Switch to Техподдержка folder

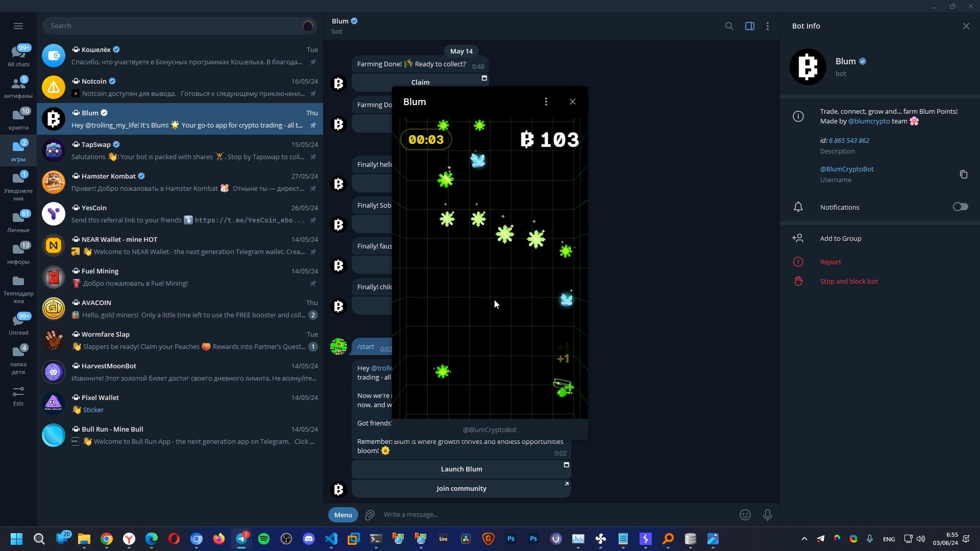click(x=18, y=289)
